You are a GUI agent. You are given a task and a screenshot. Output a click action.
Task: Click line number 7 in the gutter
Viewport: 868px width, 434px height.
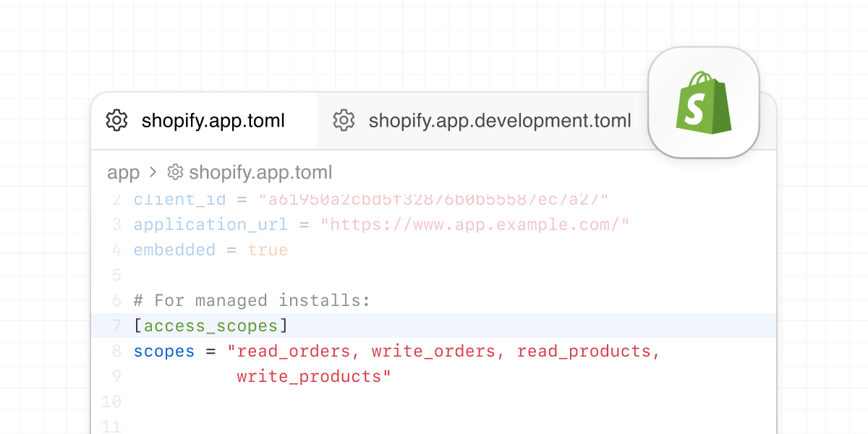click(116, 325)
